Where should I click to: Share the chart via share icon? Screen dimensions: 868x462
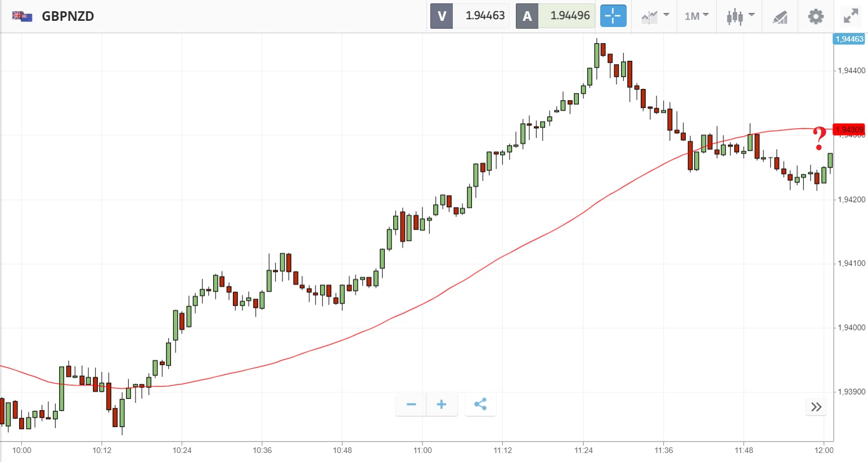[480, 404]
